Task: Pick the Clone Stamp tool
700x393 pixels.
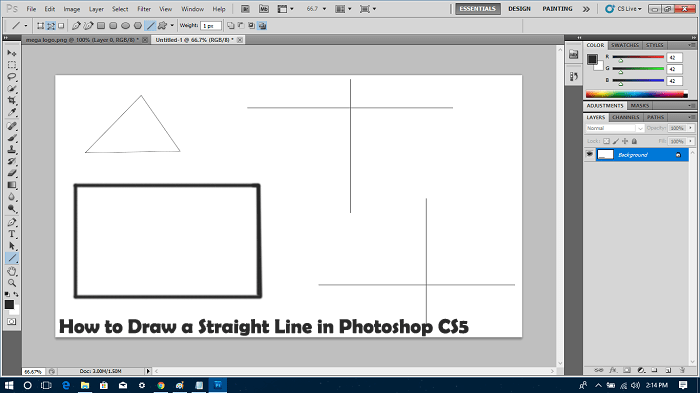Action: pos(12,150)
